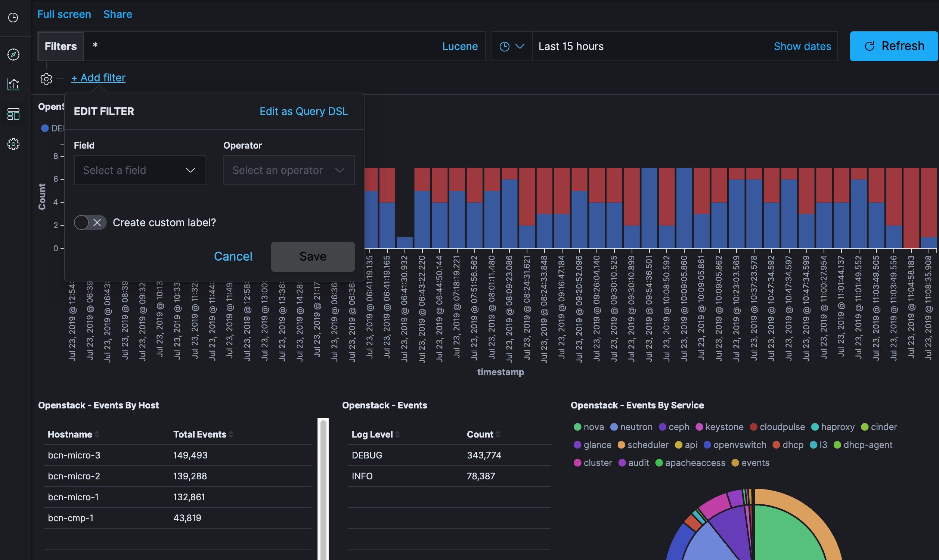
Task: Sort Hostname column
Action: point(97,434)
